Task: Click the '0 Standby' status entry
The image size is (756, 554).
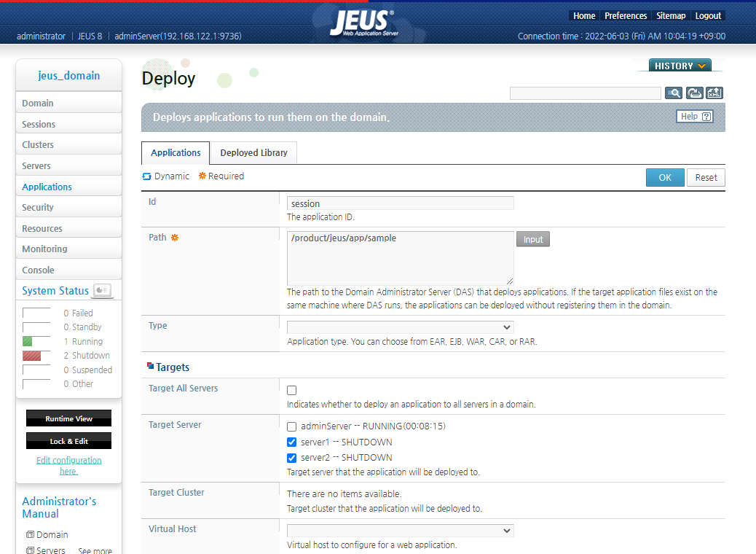Action: (x=82, y=327)
